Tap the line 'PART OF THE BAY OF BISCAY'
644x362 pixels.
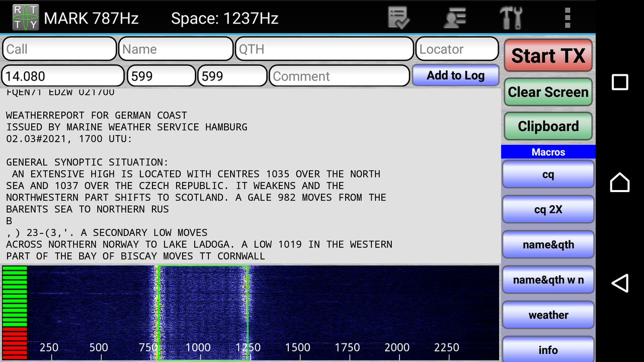(x=136, y=256)
